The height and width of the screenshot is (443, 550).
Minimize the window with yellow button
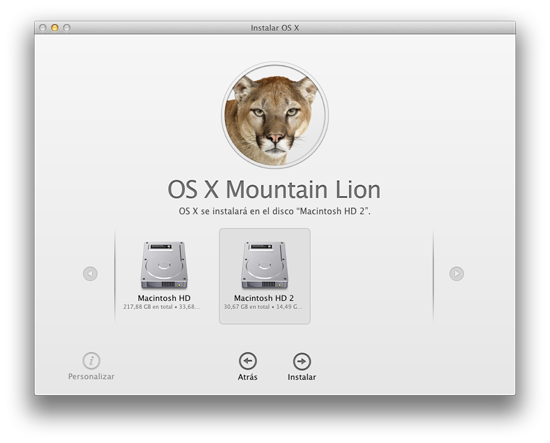(55, 28)
